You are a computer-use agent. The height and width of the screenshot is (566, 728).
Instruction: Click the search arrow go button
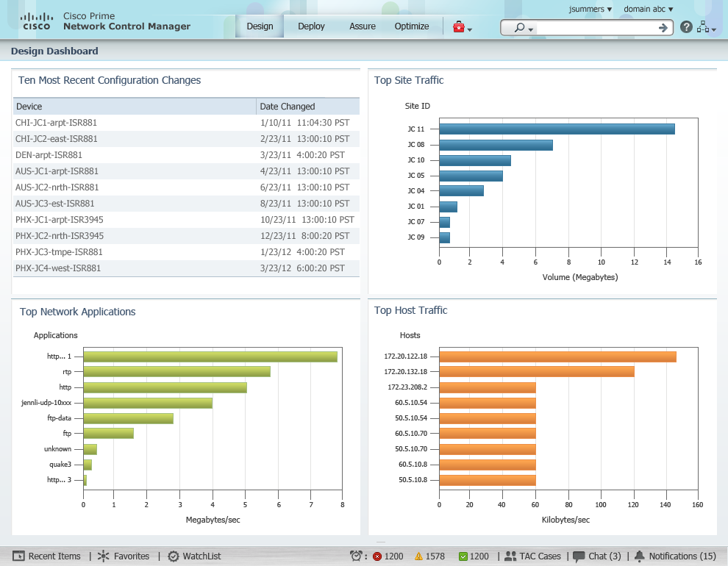(x=663, y=27)
